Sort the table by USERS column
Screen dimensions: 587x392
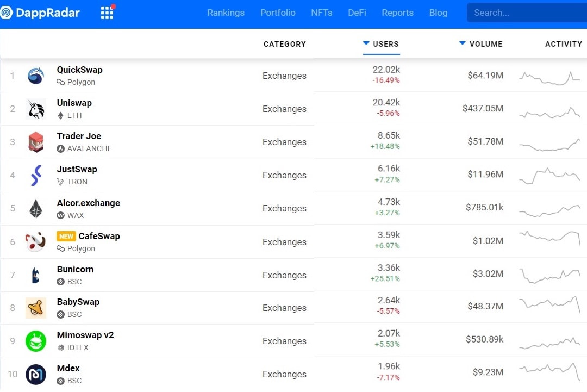point(381,44)
